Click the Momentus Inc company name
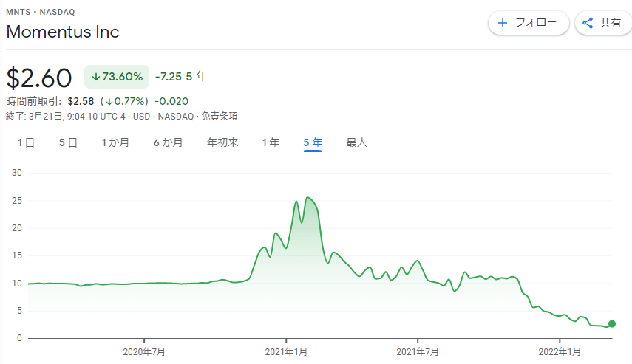The image size is (632, 364). [x=63, y=32]
